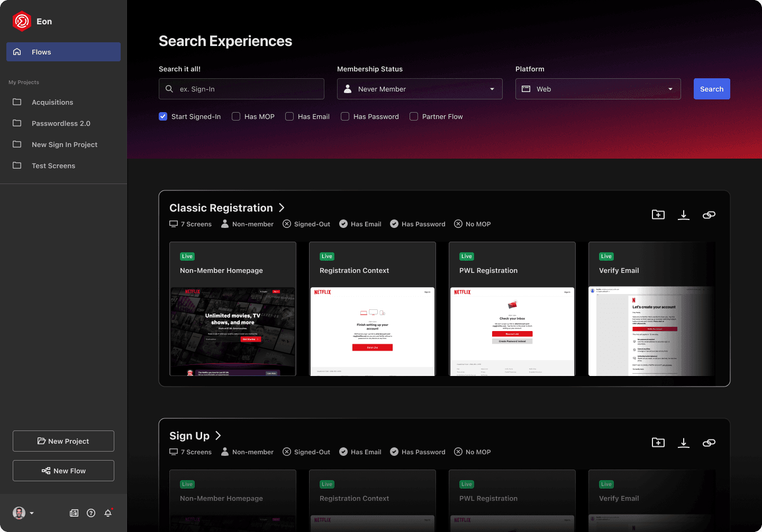Click the New Flow button
762x532 pixels.
(x=63, y=471)
